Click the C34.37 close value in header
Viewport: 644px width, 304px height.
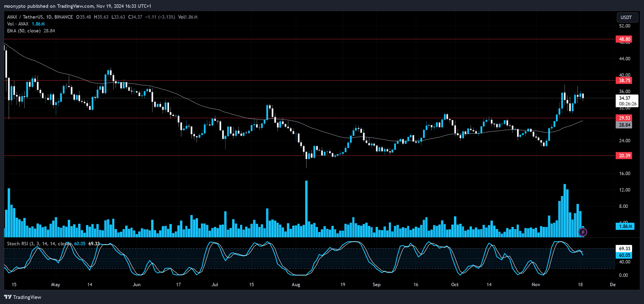point(135,17)
